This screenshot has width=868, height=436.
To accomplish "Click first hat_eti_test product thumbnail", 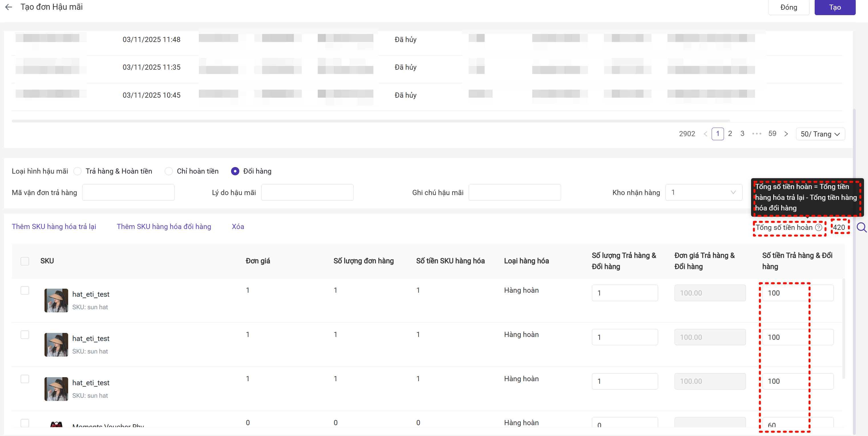I will 56,300.
